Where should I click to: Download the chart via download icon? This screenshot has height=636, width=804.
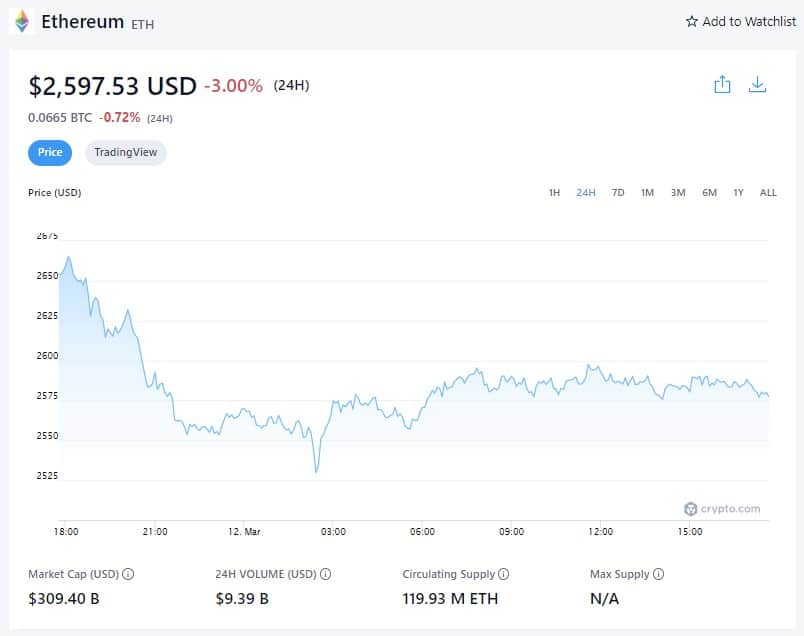[757, 85]
